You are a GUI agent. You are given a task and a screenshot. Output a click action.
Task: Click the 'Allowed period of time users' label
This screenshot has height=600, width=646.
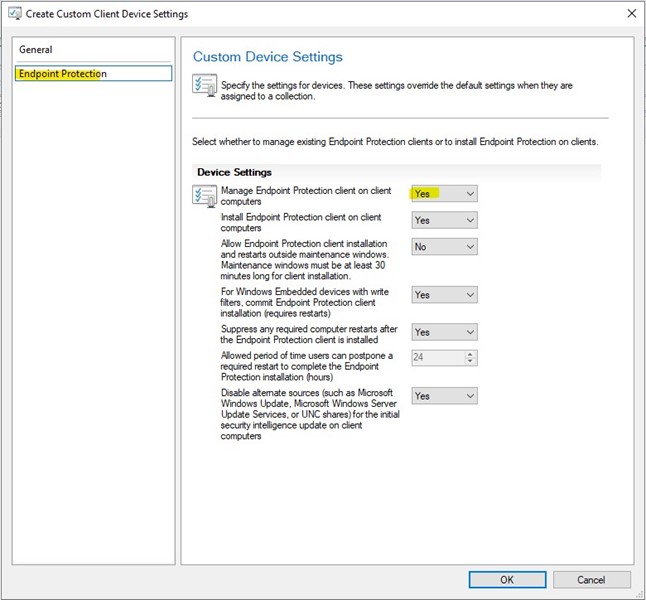[307, 366]
